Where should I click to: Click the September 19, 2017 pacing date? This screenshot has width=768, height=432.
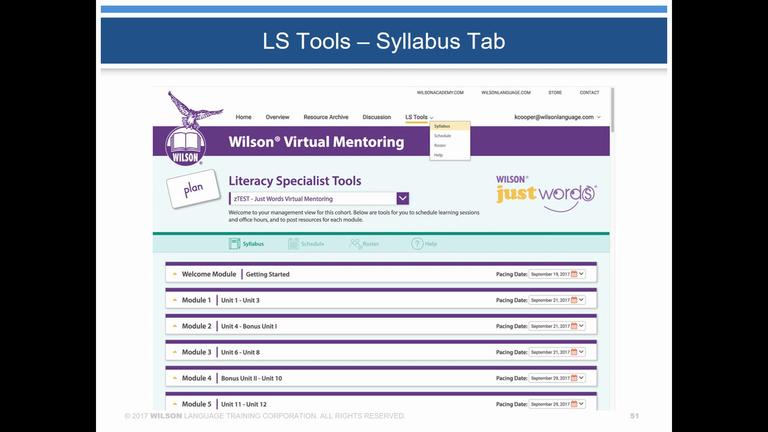tap(550, 274)
